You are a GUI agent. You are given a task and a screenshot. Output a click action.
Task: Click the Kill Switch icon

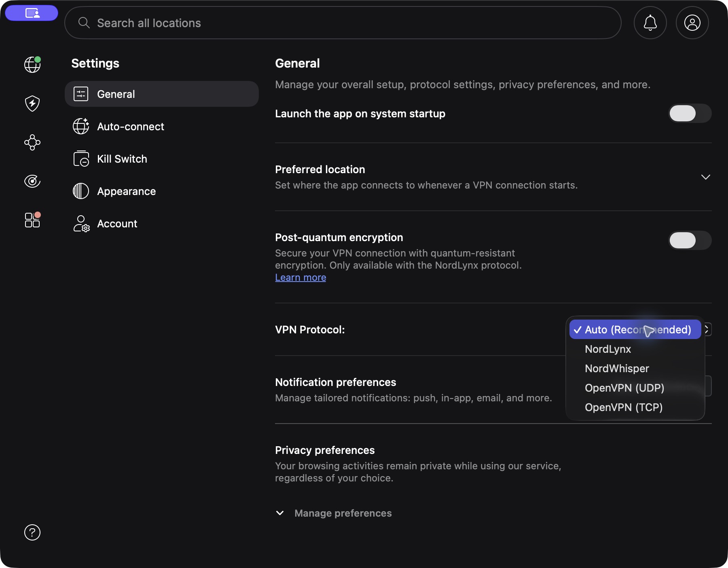coord(81,159)
